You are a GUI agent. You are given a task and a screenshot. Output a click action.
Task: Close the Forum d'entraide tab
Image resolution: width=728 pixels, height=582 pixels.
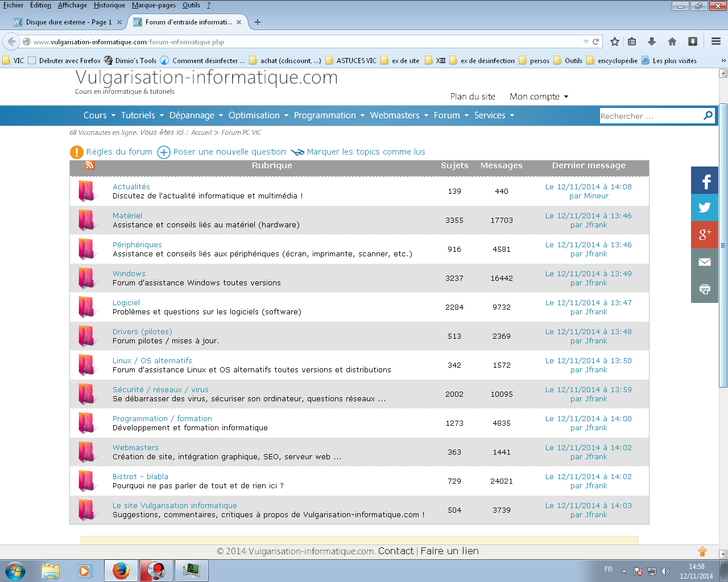tap(239, 22)
